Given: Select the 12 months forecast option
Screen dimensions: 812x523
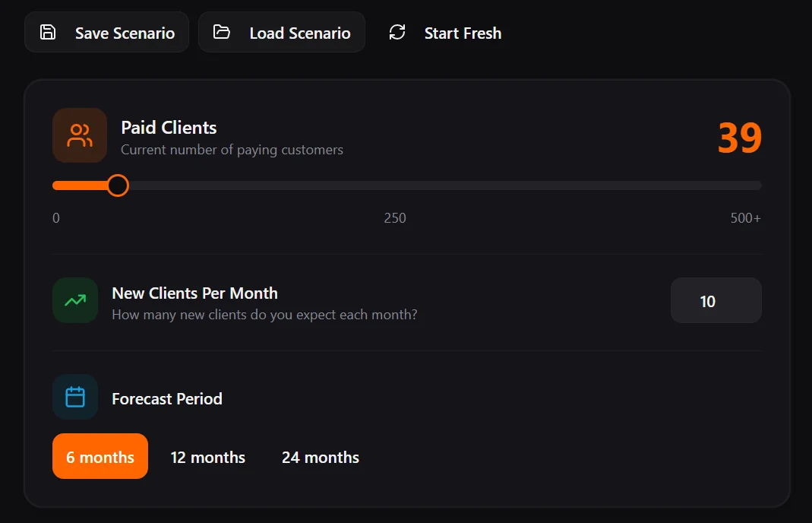Looking at the screenshot, I should (x=207, y=457).
